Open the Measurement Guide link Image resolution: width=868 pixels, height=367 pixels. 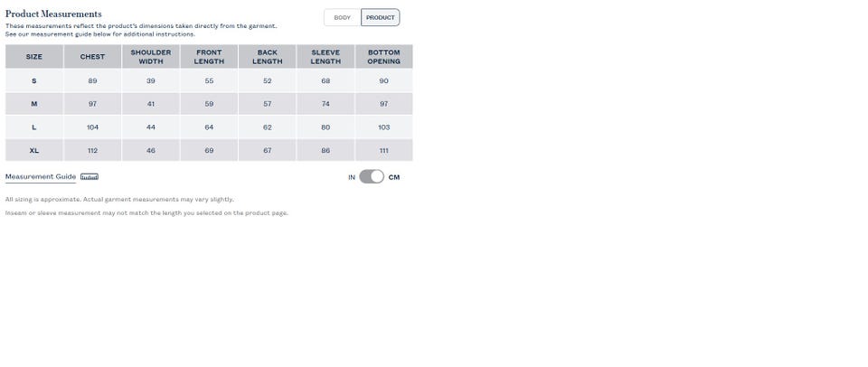[41, 177]
